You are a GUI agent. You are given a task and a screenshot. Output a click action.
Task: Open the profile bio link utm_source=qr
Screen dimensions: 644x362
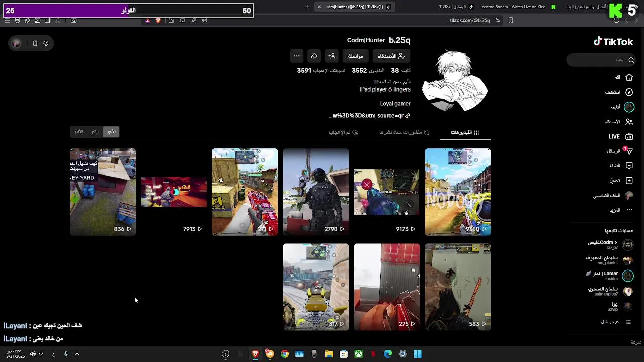369,116
